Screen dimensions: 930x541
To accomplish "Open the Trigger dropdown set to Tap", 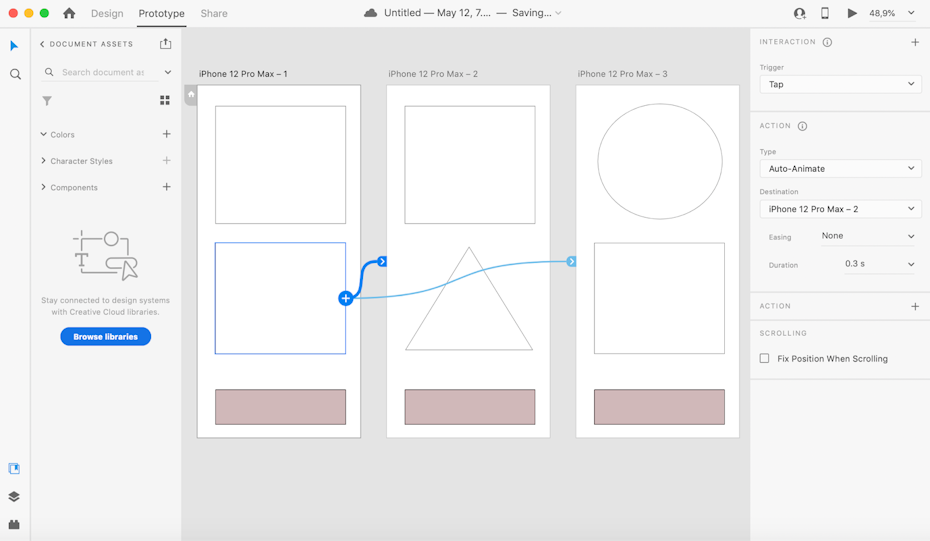I will (x=840, y=84).
